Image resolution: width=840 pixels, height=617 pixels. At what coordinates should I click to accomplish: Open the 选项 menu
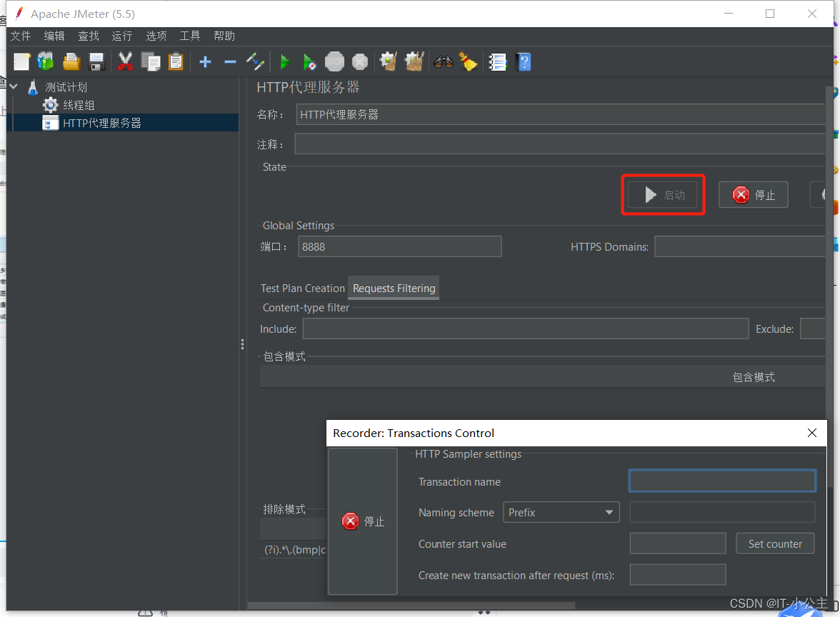click(x=156, y=36)
